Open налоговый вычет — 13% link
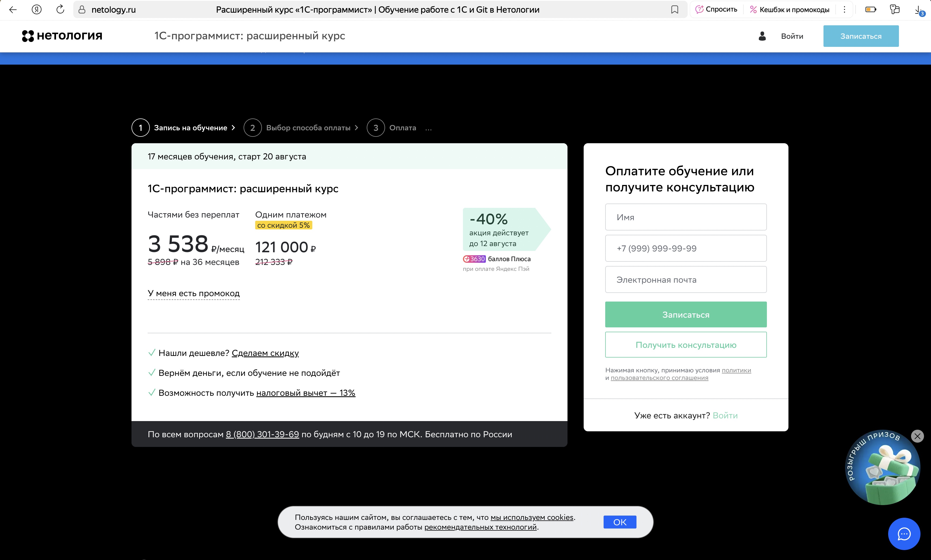Screen dimensions: 931x560 (306, 393)
